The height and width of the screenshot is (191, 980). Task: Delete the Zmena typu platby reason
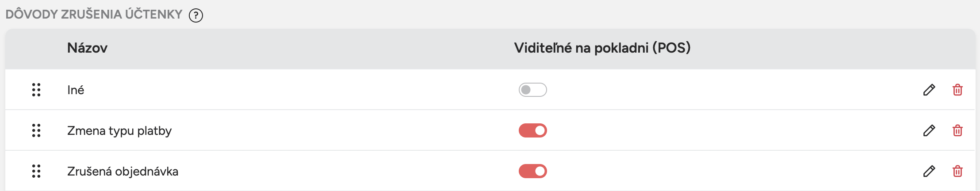coord(957,130)
